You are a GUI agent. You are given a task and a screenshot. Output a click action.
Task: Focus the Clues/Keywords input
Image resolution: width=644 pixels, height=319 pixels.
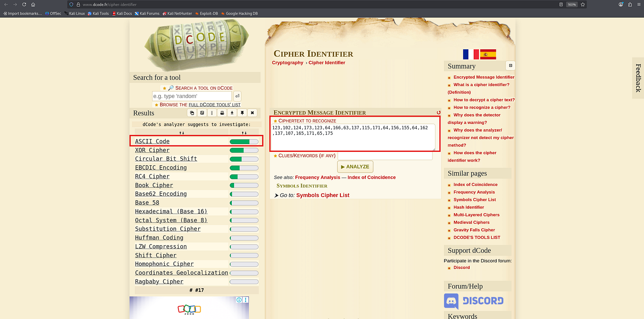(x=385, y=156)
